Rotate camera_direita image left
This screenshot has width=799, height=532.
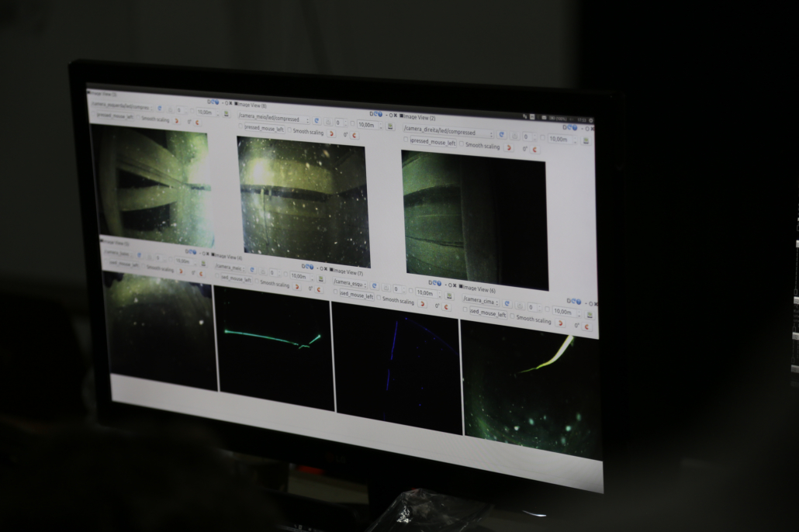point(509,147)
